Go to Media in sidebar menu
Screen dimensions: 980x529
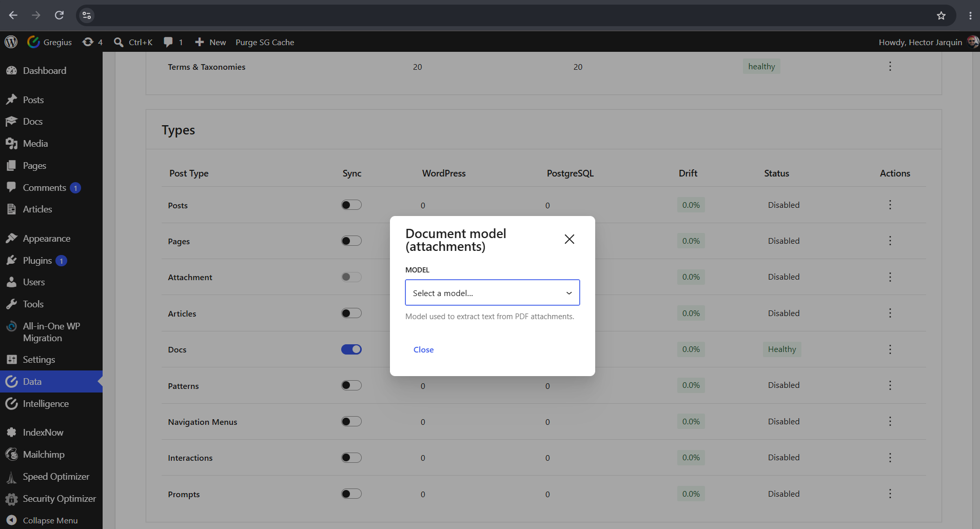click(51, 144)
